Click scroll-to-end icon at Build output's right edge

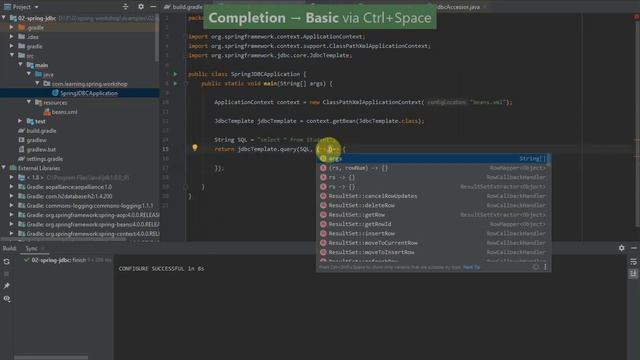click(x=633, y=273)
